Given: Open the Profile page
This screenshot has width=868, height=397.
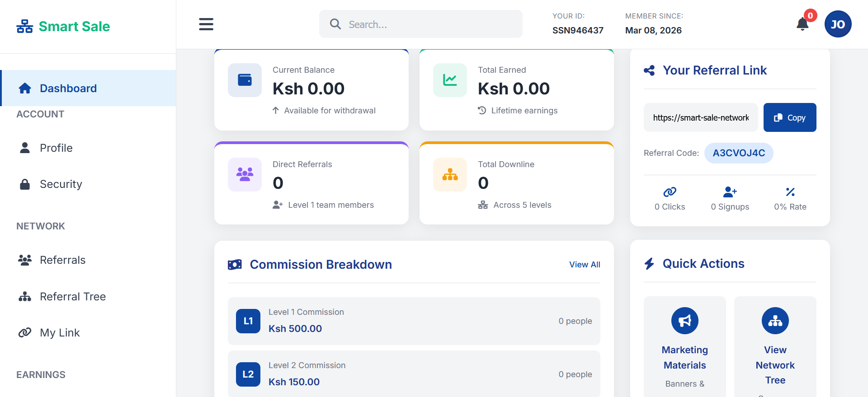Looking at the screenshot, I should tap(56, 148).
